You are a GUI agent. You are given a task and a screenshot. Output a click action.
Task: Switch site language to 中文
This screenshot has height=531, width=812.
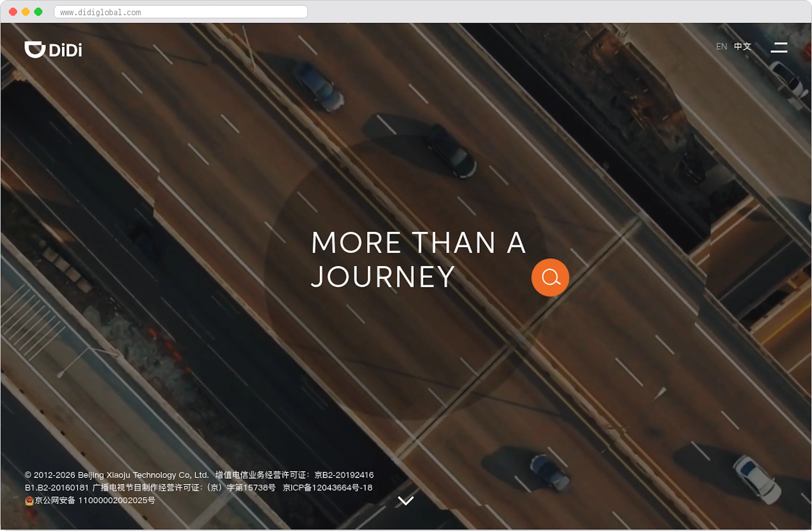742,46
